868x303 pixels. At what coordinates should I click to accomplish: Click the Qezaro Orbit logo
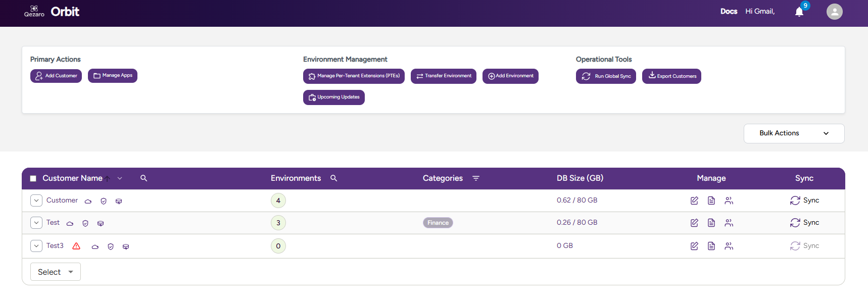52,12
